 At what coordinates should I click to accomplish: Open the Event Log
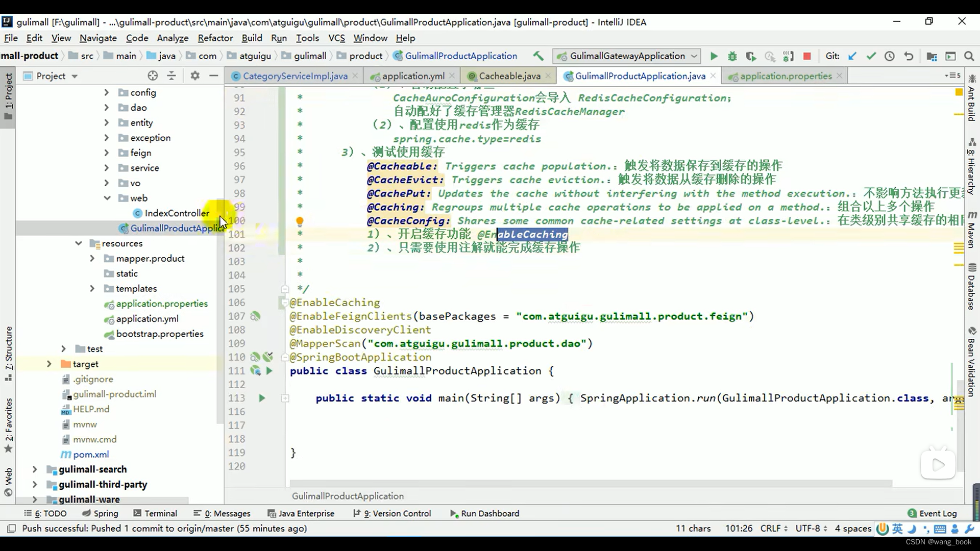click(932, 513)
